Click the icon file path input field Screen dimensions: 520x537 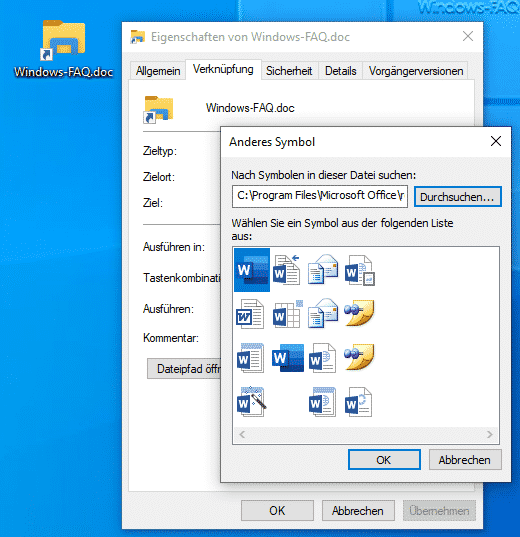(320, 197)
